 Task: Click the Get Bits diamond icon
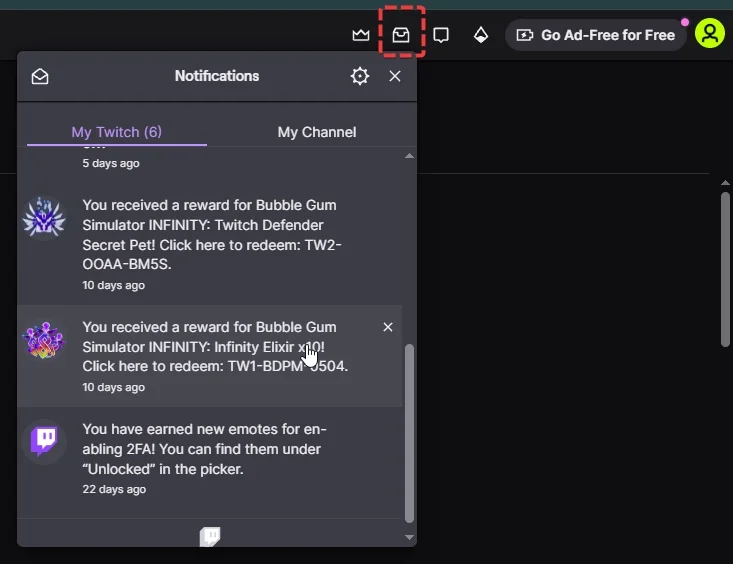pyautogui.click(x=481, y=35)
